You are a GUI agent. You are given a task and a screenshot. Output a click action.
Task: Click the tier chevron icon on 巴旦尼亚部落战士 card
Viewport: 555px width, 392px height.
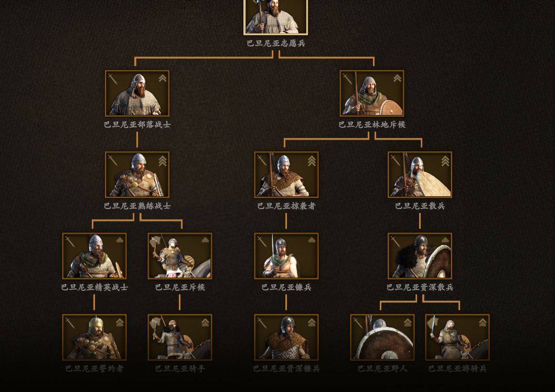(163, 78)
